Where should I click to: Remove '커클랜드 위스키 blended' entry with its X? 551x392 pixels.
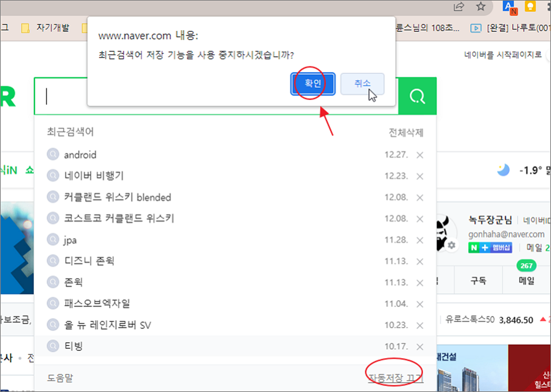420,198
